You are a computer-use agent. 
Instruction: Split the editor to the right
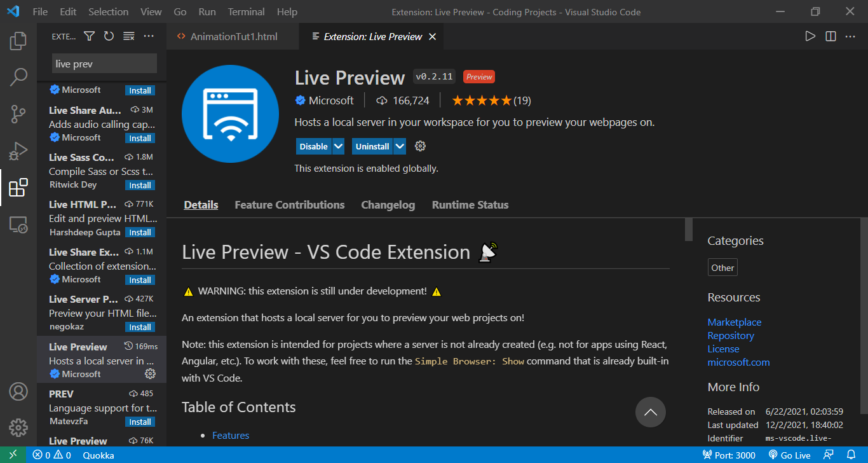click(831, 36)
